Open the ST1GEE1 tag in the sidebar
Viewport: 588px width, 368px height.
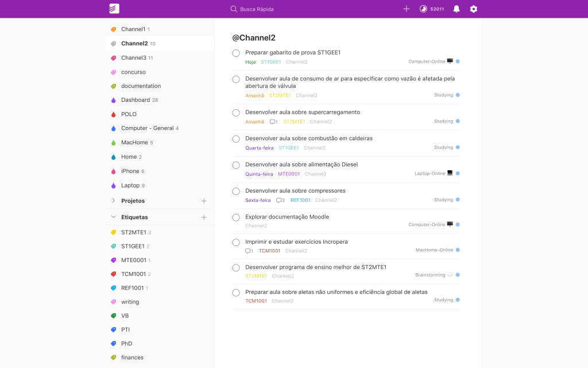[133, 246]
